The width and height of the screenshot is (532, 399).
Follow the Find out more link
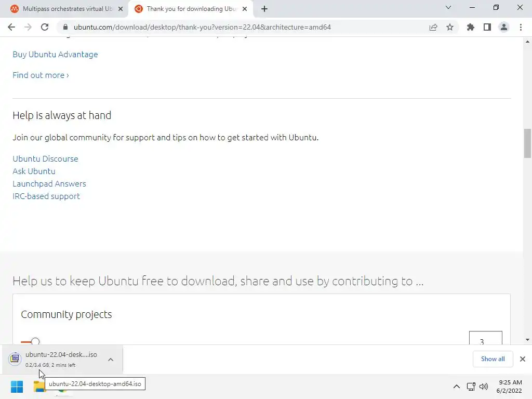[x=41, y=75]
